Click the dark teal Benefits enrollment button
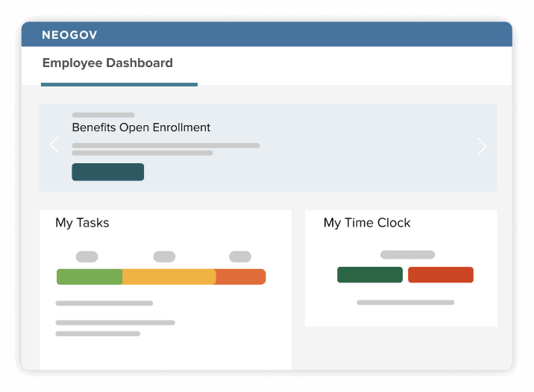 tap(107, 172)
